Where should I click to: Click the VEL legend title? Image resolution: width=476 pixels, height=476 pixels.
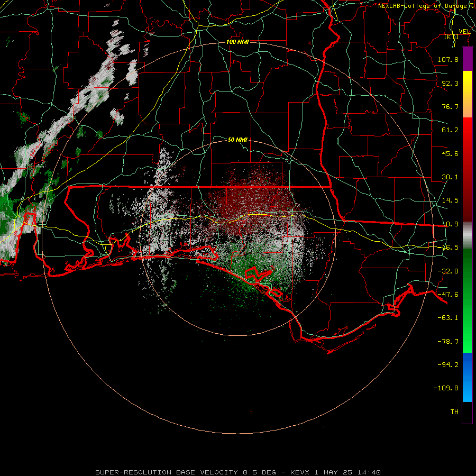(x=464, y=32)
